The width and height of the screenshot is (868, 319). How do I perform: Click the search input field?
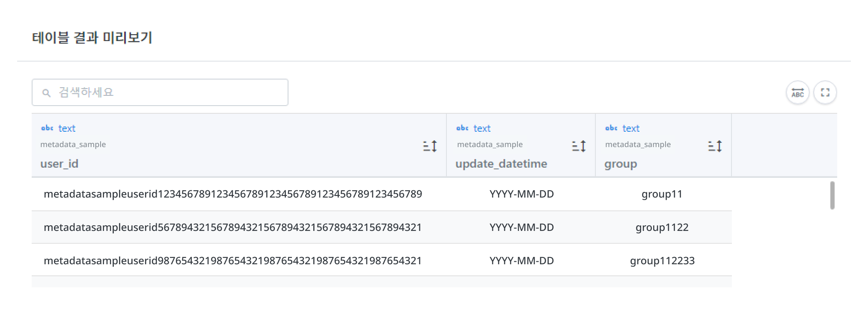pos(160,92)
